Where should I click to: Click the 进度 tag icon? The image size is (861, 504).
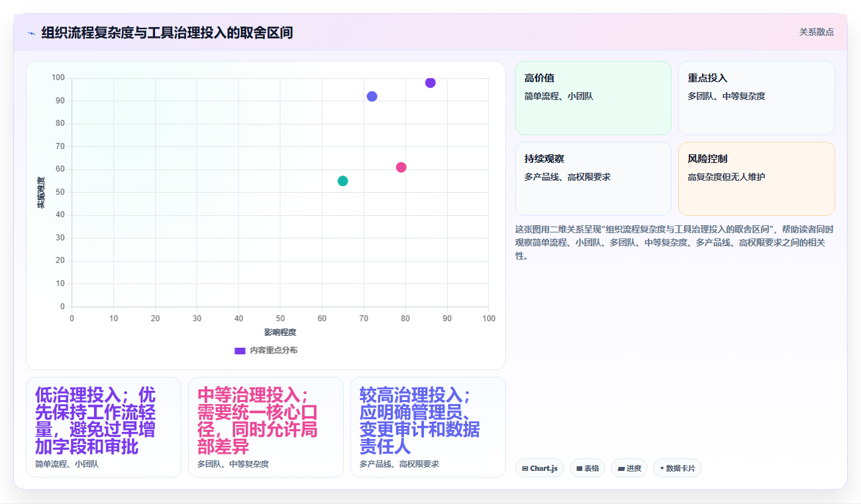tap(621, 468)
